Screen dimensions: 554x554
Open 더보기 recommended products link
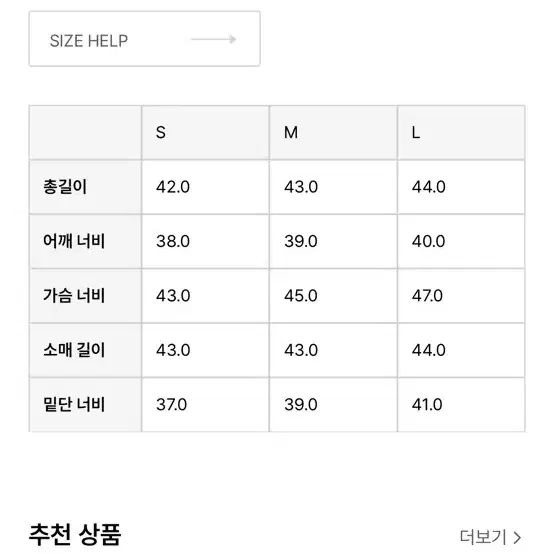pyautogui.click(x=490, y=537)
